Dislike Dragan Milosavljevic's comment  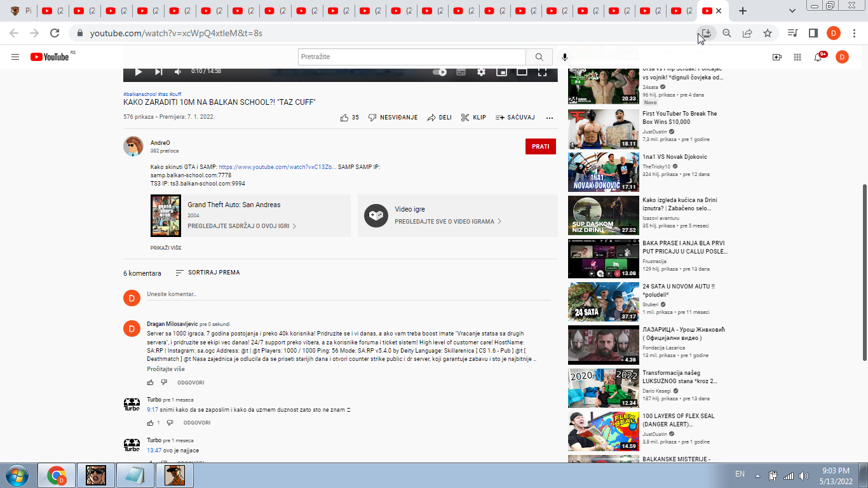pos(164,383)
